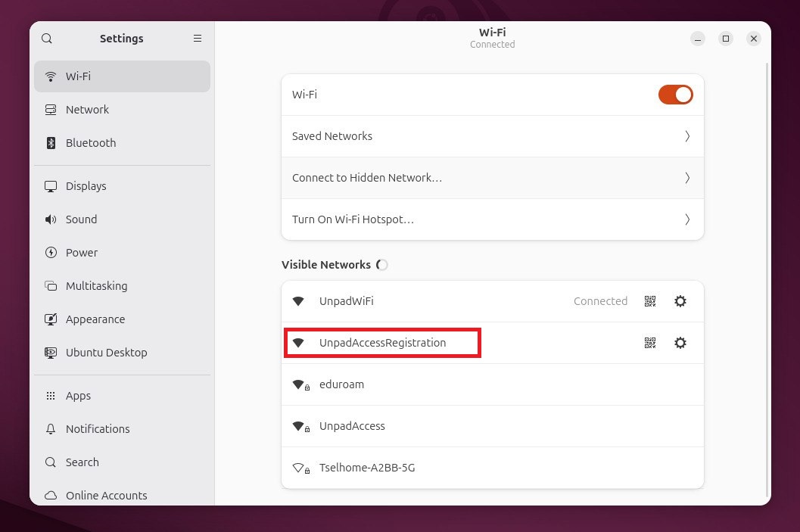Click Connect to Hidden Network row
Screen dimensions: 800x532
coord(493,178)
